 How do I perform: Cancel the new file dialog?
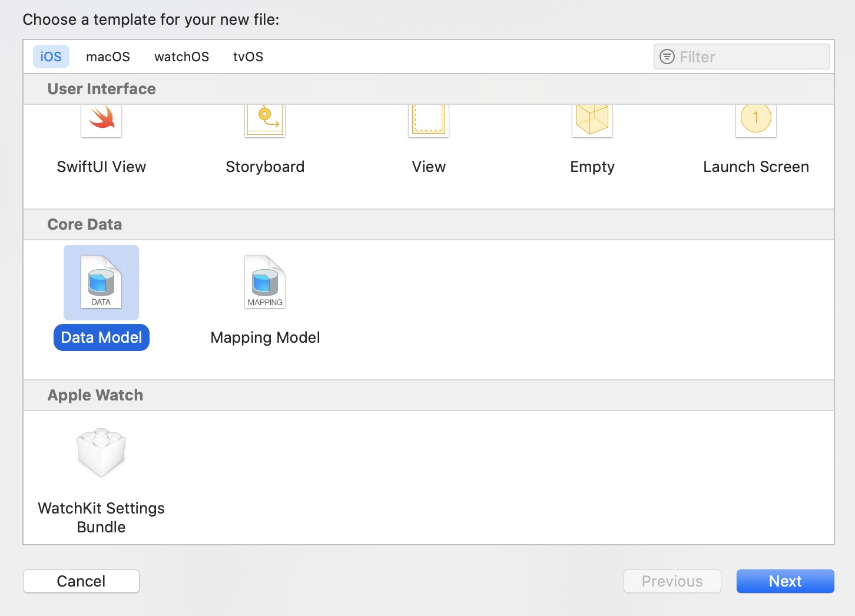(81, 581)
